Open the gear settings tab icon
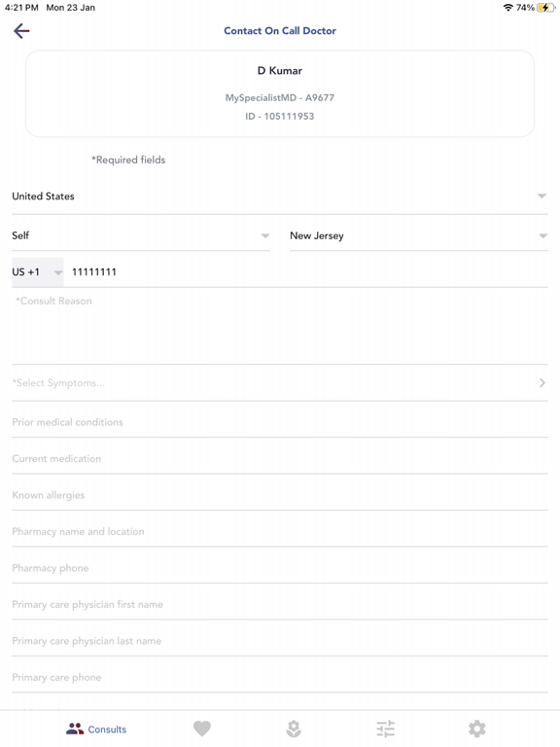The width and height of the screenshot is (560, 747). coord(476,729)
